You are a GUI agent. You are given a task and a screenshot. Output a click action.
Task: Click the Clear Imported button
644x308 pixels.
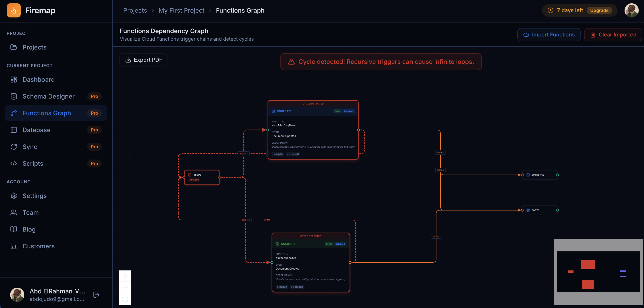613,34
